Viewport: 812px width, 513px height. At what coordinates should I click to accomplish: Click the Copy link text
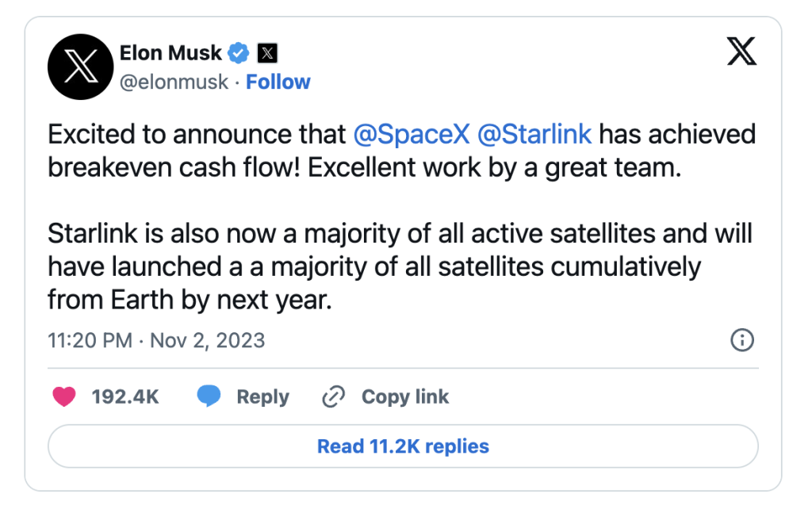(x=405, y=396)
